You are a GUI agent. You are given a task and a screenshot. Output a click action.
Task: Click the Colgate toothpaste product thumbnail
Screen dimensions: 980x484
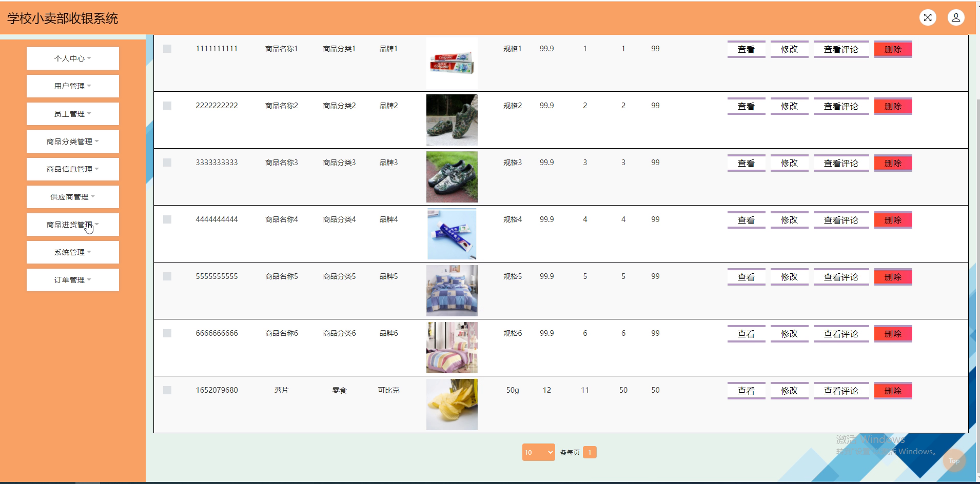452,63
